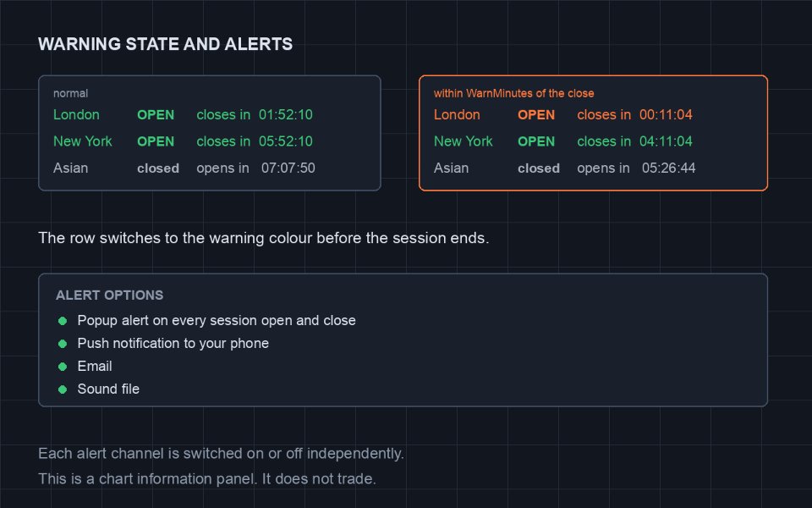812x508 pixels.
Task: Click the Asian opens in 07:07:50 timer
Action: click(x=288, y=168)
